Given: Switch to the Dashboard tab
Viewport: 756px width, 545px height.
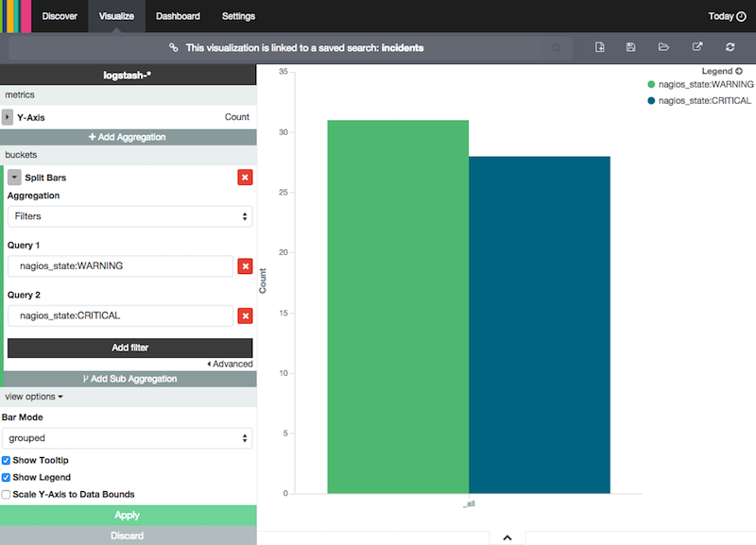Looking at the screenshot, I should coord(178,16).
